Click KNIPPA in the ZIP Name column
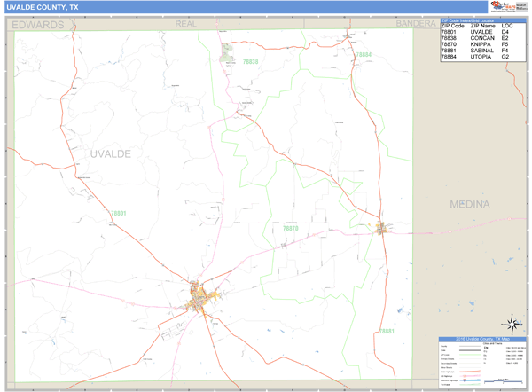The height and width of the screenshot is (392, 532). point(480,44)
